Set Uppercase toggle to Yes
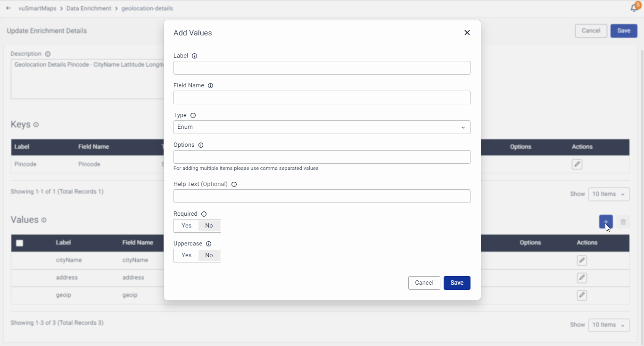The height and width of the screenshot is (346, 644). [x=187, y=255]
